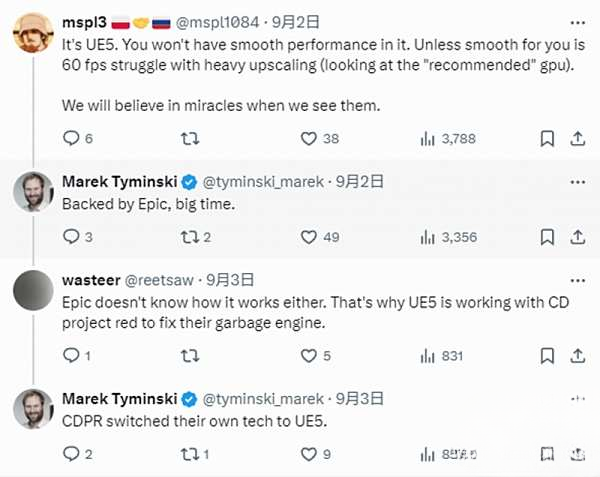This screenshot has width=600, height=477.
Task: Bookmark wasteer's tweet
Action: click(547, 355)
